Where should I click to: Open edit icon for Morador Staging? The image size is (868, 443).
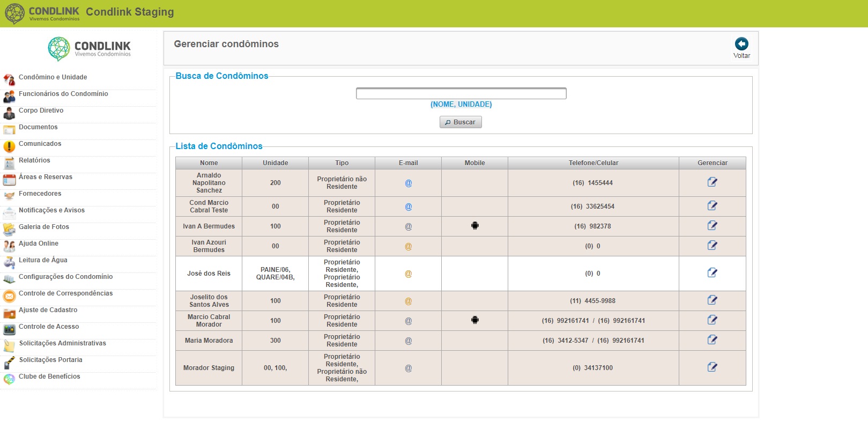712,367
